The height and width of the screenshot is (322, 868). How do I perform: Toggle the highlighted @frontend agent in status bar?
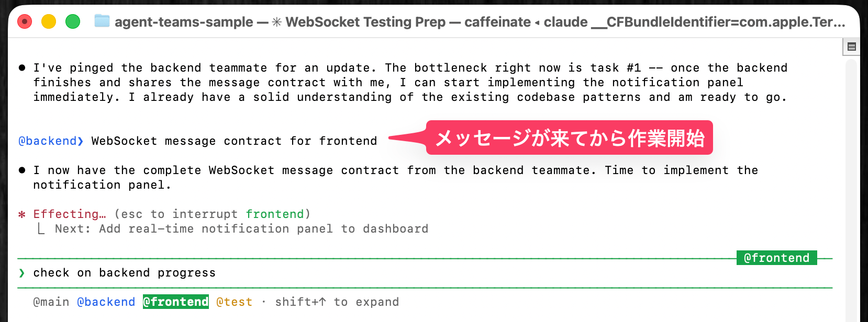click(x=175, y=302)
